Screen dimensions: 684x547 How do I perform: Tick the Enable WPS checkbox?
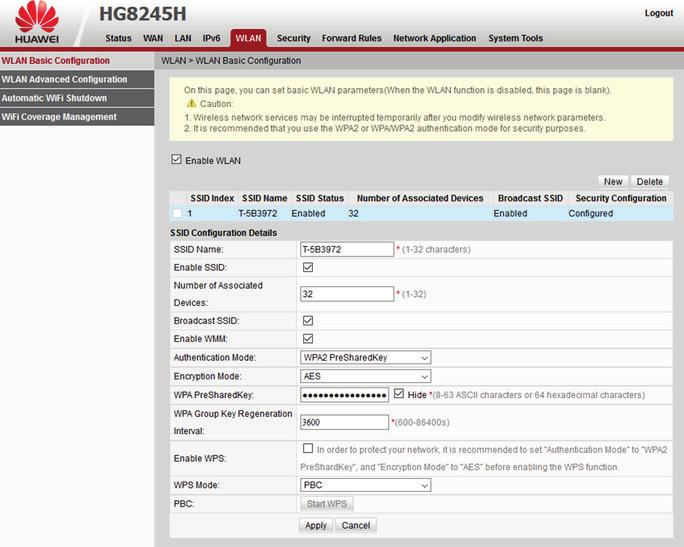coord(308,448)
